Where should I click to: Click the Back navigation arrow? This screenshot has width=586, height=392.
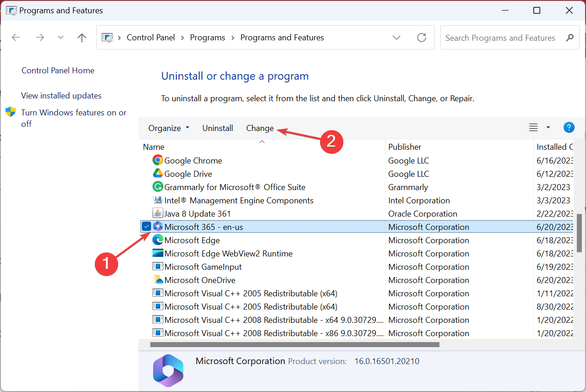tap(16, 38)
